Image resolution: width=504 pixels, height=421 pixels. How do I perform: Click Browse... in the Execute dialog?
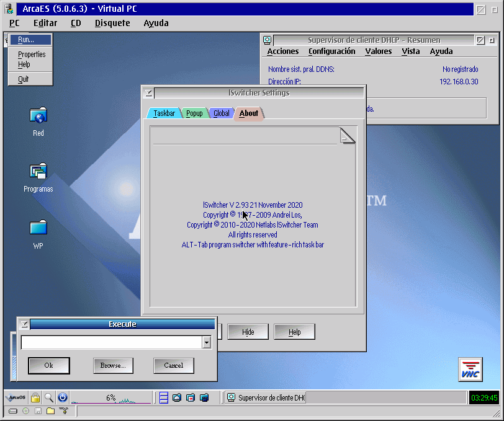tap(113, 365)
